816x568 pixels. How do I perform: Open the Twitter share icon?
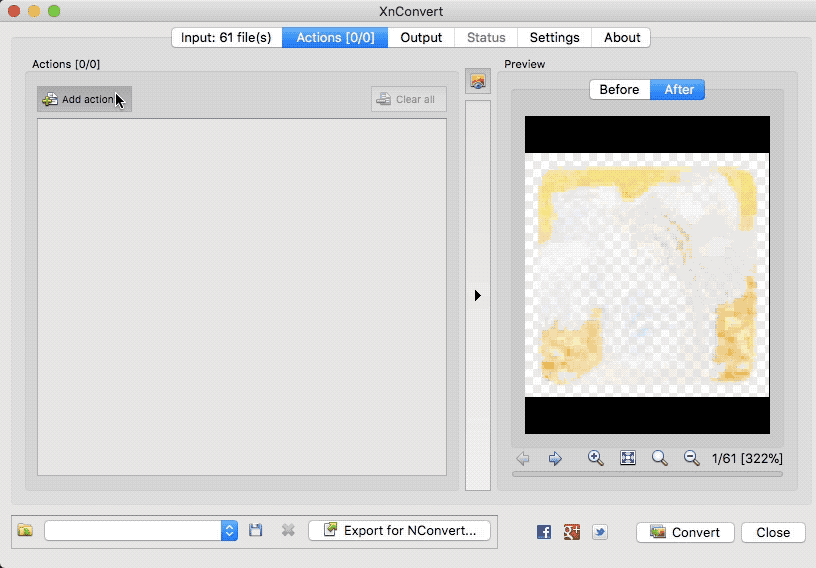pos(600,532)
